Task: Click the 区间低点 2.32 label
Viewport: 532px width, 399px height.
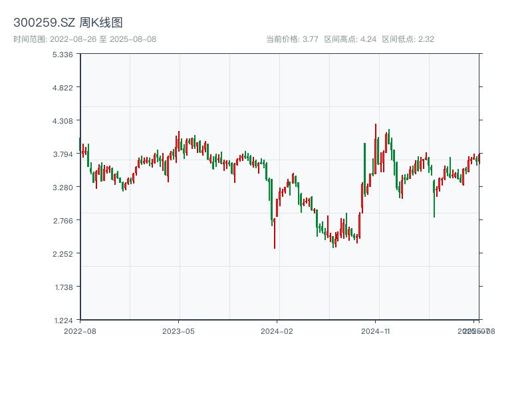Action: [x=408, y=39]
